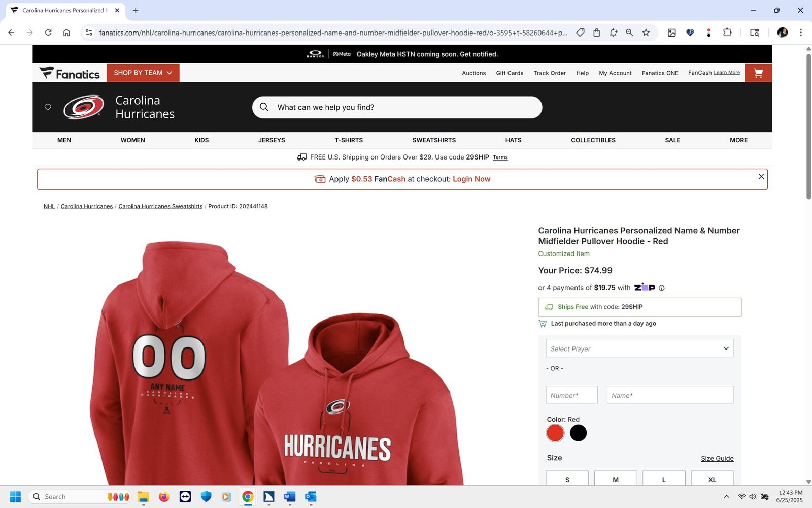This screenshot has height=508, width=812.
Task: Open Zip payment info icon
Action: [x=661, y=288]
